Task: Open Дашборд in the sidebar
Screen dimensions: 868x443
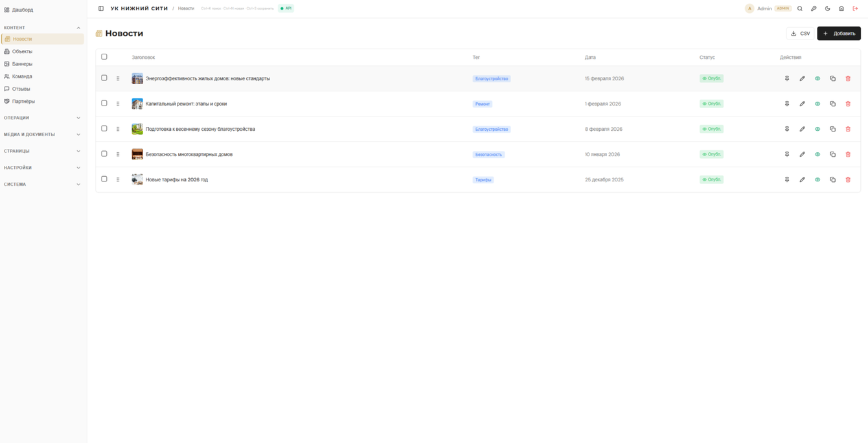Action: click(42, 10)
